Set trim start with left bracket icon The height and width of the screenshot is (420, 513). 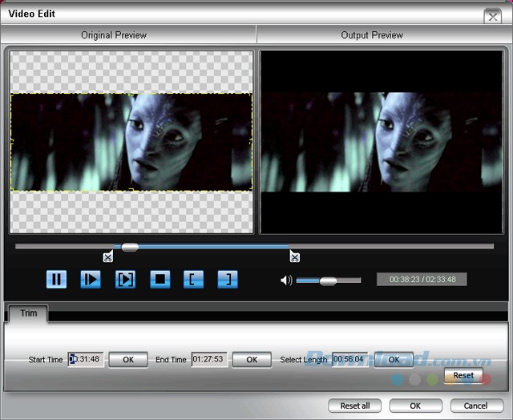coord(194,279)
